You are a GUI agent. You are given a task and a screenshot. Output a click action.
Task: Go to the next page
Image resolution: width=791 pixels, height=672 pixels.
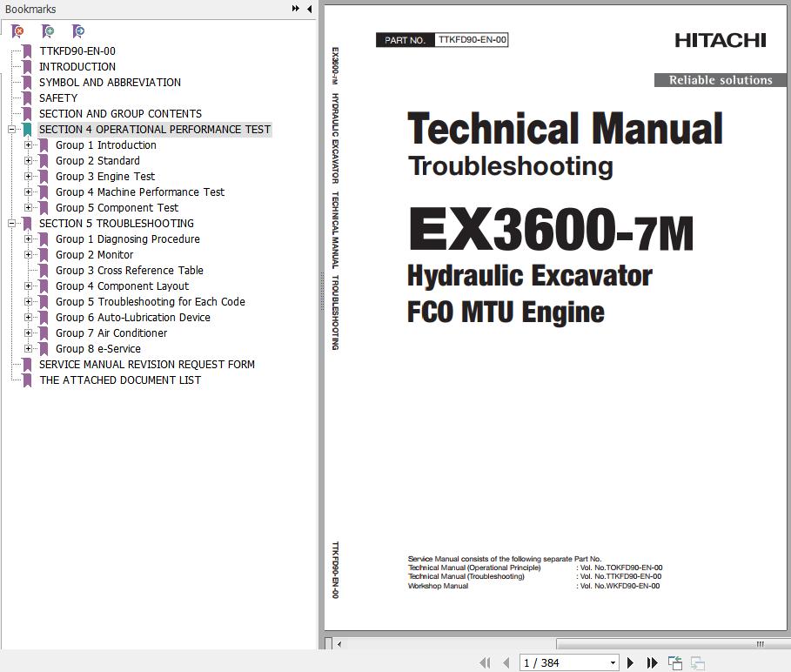pyautogui.click(x=630, y=662)
